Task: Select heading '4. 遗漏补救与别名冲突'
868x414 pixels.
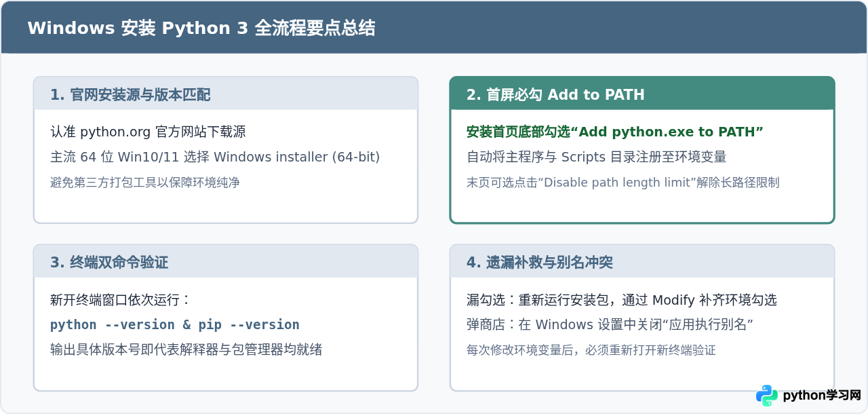Action: [540, 262]
